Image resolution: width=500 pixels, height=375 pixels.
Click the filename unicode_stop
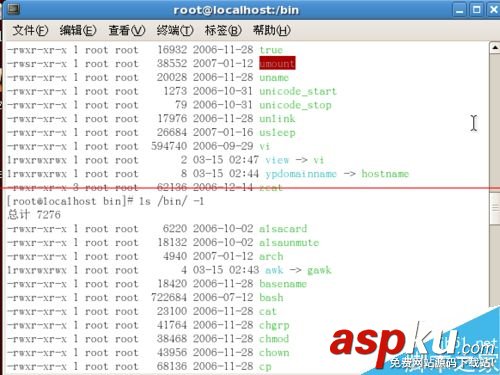pos(295,105)
